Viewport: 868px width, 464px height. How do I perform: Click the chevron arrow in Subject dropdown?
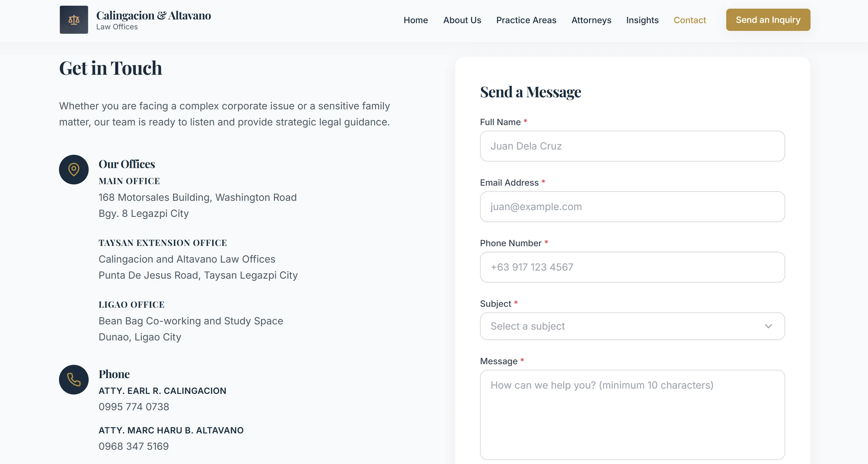768,326
